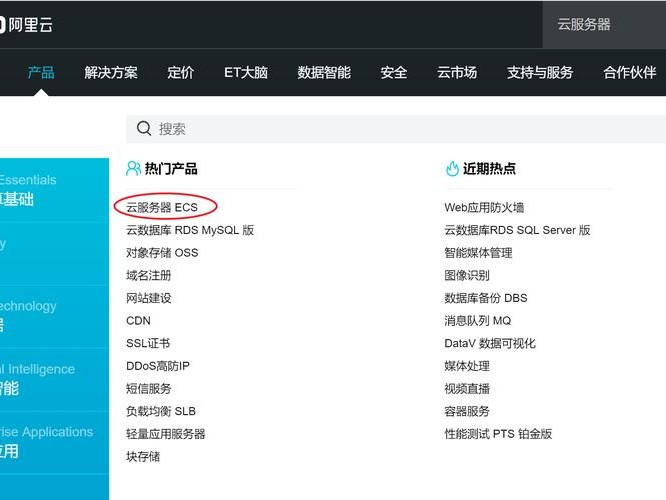Image resolution: width=666 pixels, height=500 pixels.
Task: Open 数据库备份 DBS link
Action: (485, 298)
